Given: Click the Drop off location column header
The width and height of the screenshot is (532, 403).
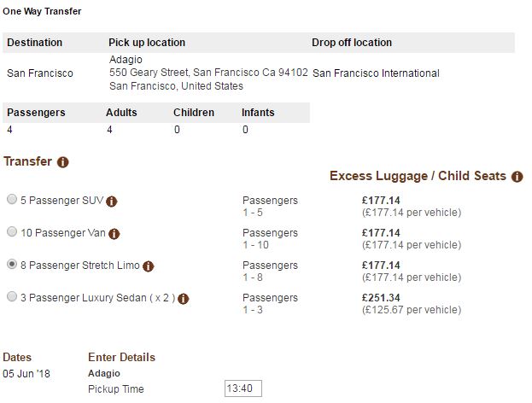Looking at the screenshot, I should point(352,43).
